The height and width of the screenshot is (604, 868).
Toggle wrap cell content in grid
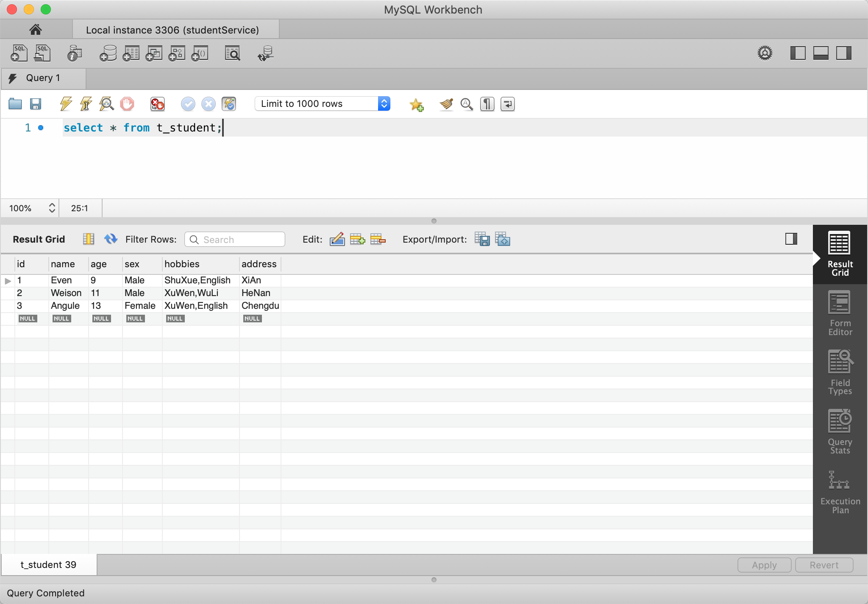88,239
